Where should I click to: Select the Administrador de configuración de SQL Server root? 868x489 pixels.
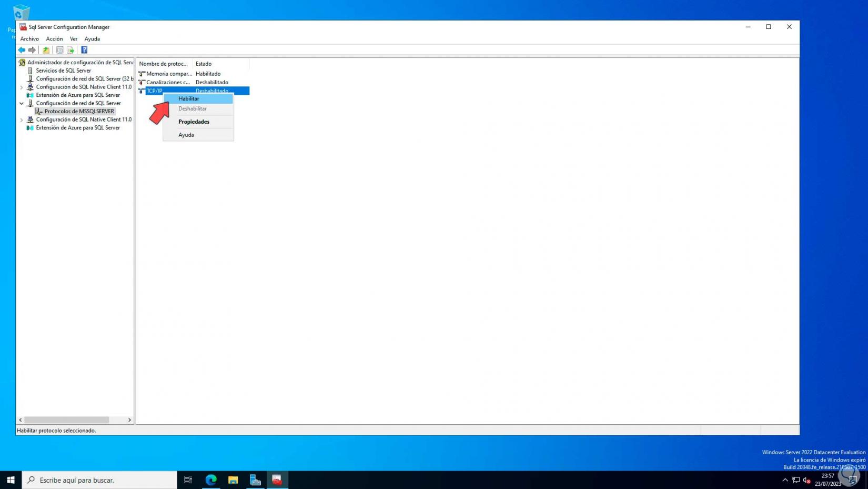[80, 63]
